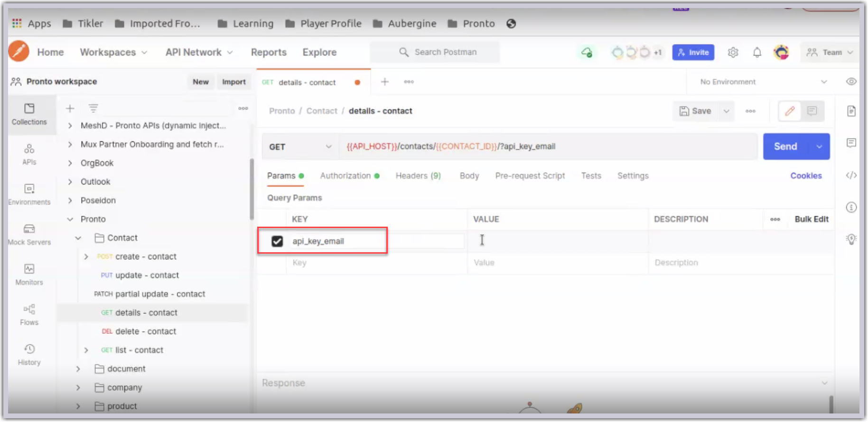Open the Workspaces menu
Viewport: 868px width, 422px height.
click(113, 52)
